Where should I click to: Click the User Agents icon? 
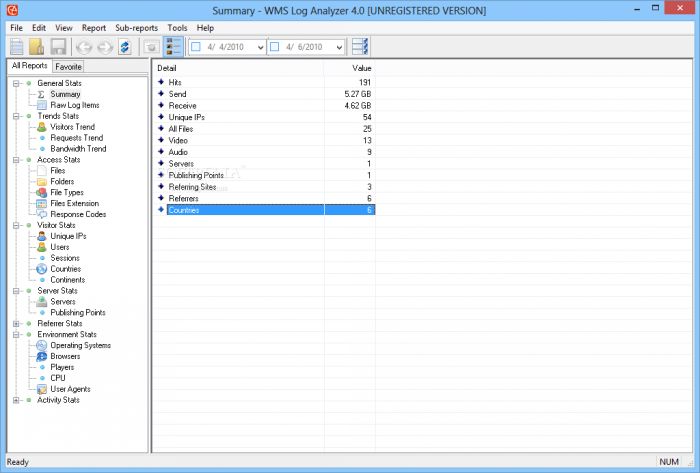tap(42, 389)
